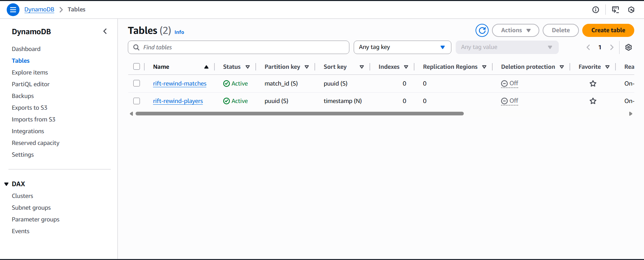Open Imports from S3
The width and height of the screenshot is (644, 260).
34,119
